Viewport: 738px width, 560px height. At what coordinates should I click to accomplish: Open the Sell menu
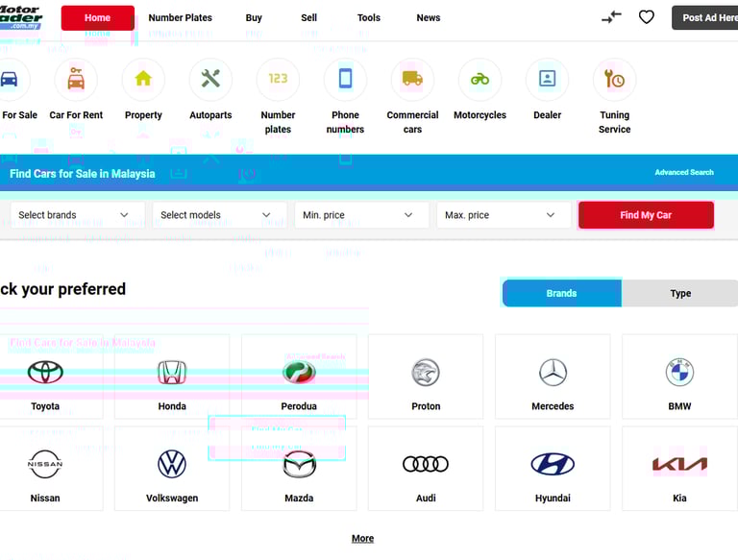[x=308, y=18]
